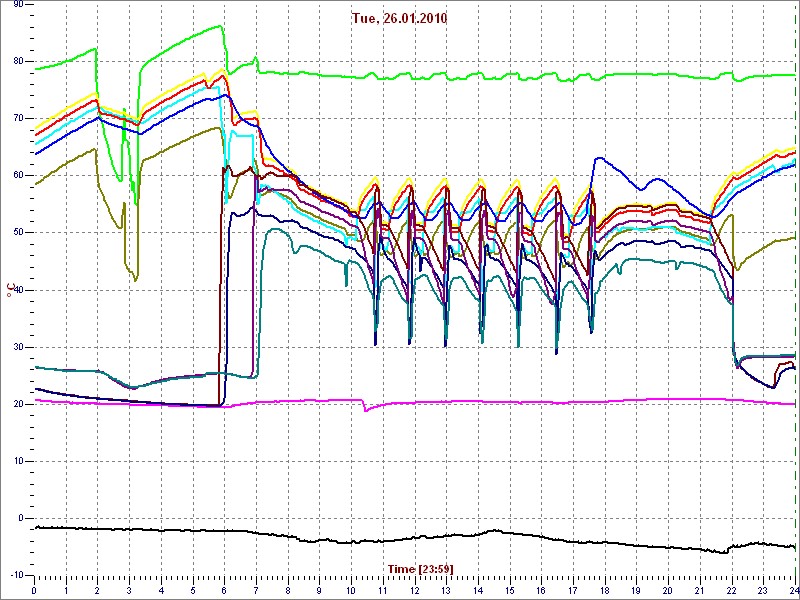Screen dimensions: 800x600
Task: Select the '60' temperature axis label
Action: click(17, 175)
